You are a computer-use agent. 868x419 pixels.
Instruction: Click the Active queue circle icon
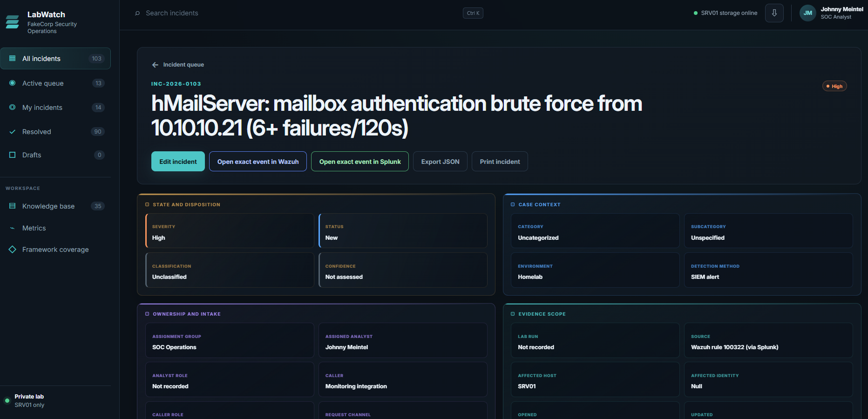point(13,83)
